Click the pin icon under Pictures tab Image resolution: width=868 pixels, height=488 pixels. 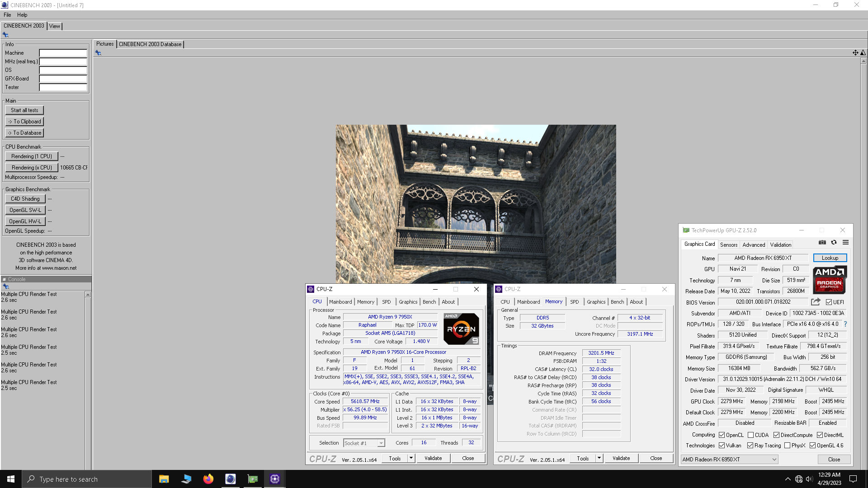[x=98, y=53]
